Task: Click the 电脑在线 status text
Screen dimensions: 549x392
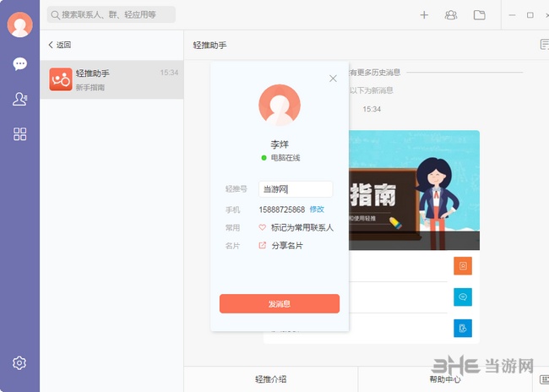Action: coord(285,158)
